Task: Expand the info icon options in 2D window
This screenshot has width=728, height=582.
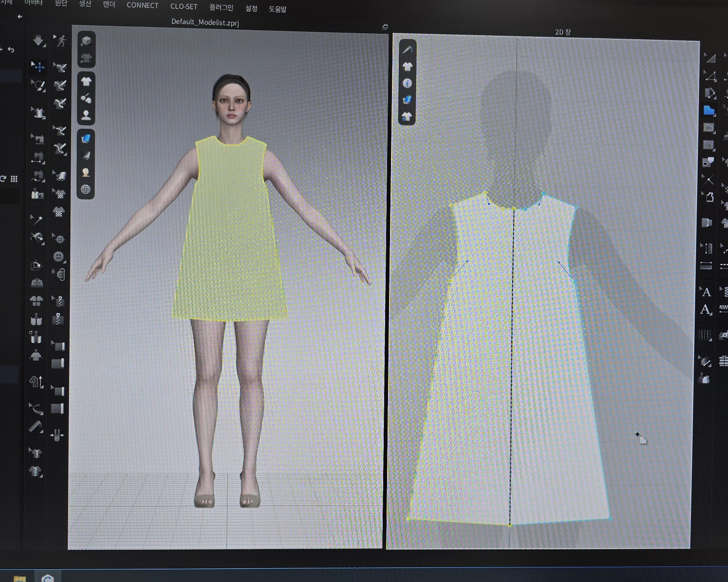Action: (x=407, y=83)
